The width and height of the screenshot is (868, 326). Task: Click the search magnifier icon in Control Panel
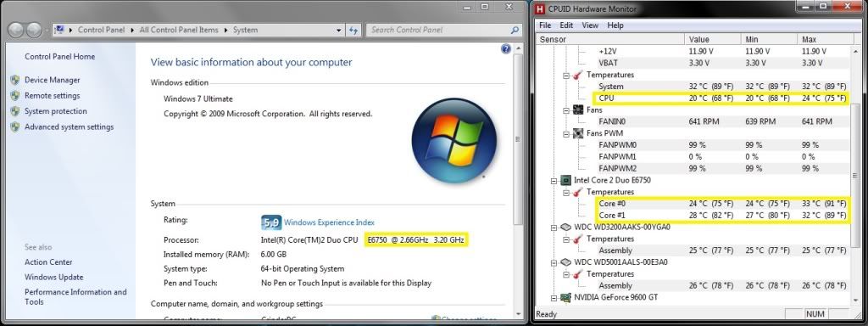point(515,30)
